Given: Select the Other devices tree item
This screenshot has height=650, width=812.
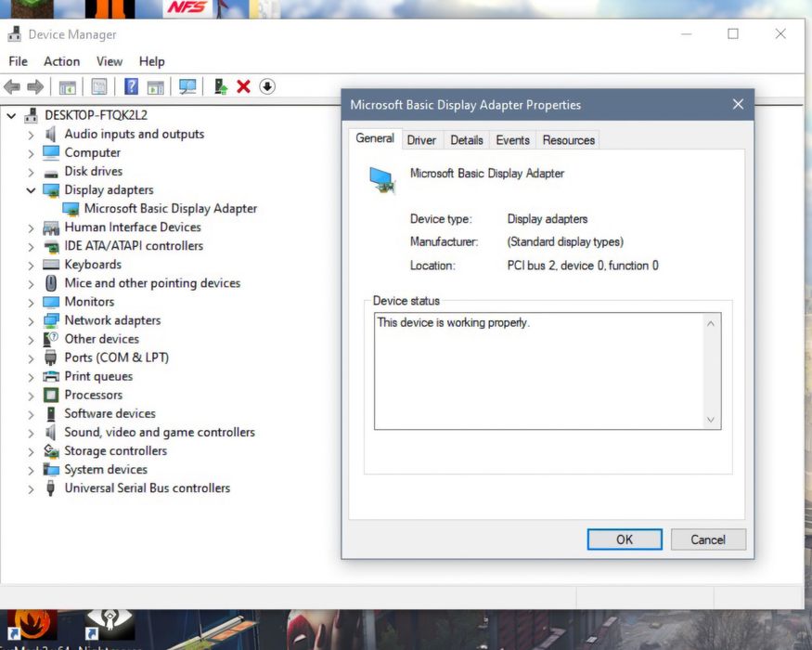Looking at the screenshot, I should pyautogui.click(x=101, y=339).
